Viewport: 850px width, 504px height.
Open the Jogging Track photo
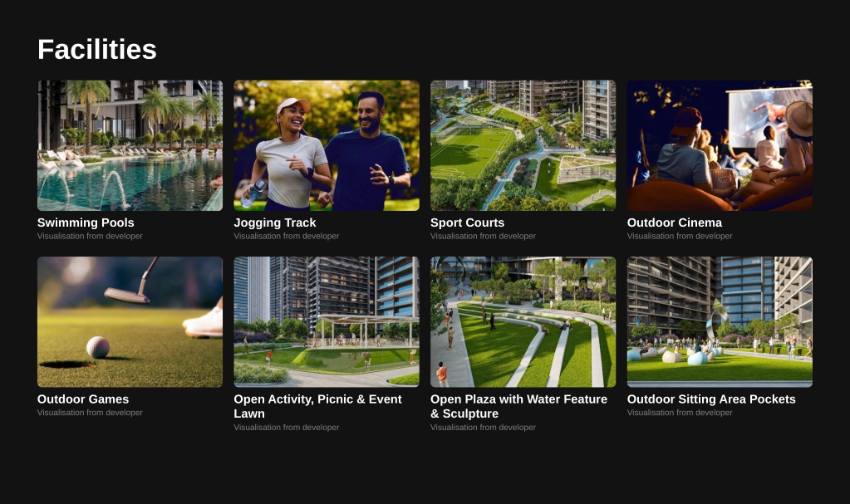327,146
